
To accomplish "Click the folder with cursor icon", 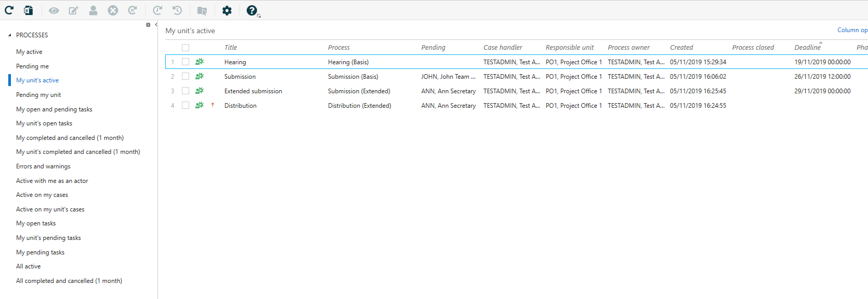I will [202, 10].
